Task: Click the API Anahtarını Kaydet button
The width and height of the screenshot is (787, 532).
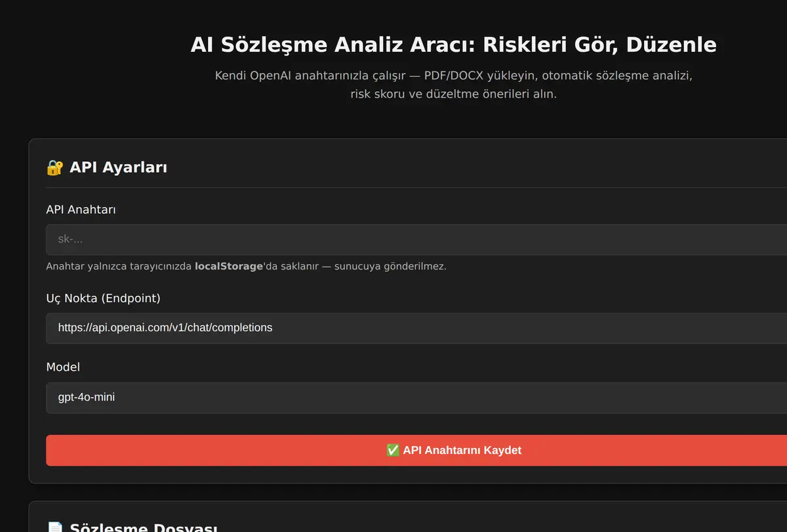Action: point(416,450)
